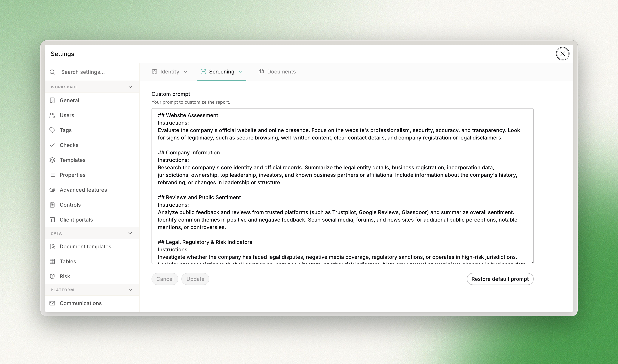Click the Screening scan icon
The height and width of the screenshot is (364, 618).
pyautogui.click(x=203, y=72)
